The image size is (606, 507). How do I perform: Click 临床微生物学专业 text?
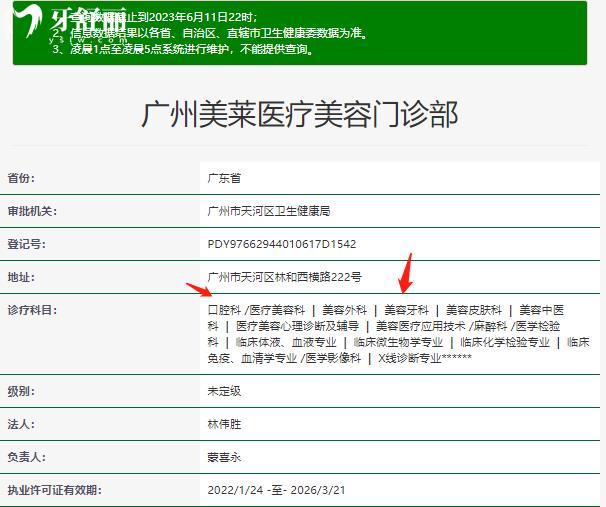pyautogui.click(x=398, y=342)
